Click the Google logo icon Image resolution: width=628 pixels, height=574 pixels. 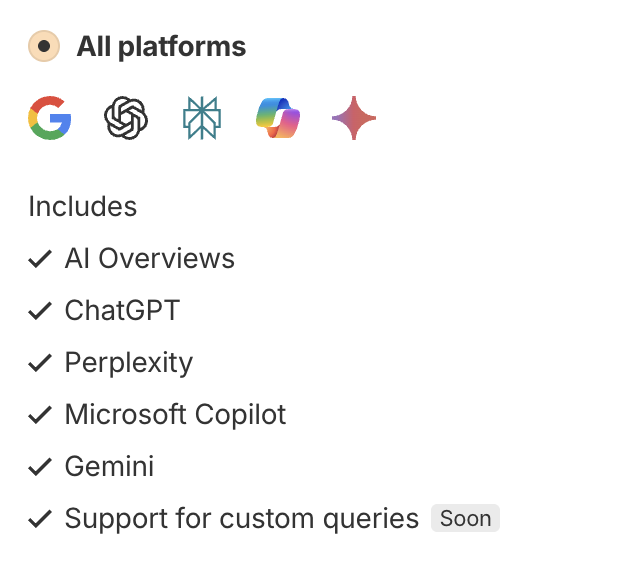click(x=49, y=120)
